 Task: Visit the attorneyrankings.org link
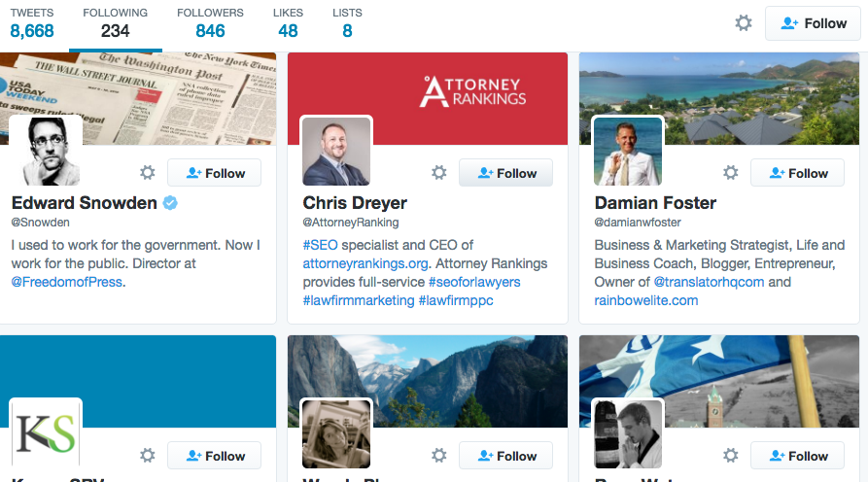coord(364,263)
